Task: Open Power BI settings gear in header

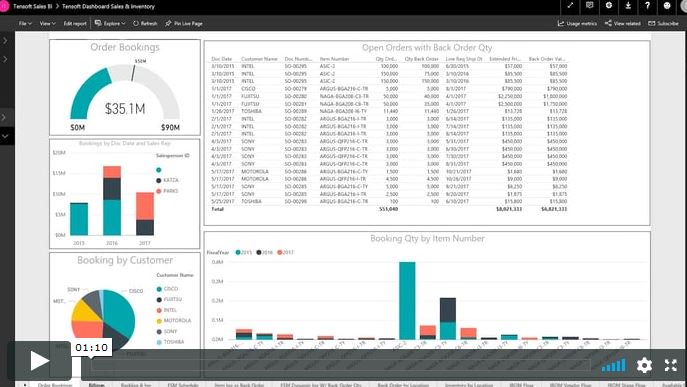Action: 609,6
